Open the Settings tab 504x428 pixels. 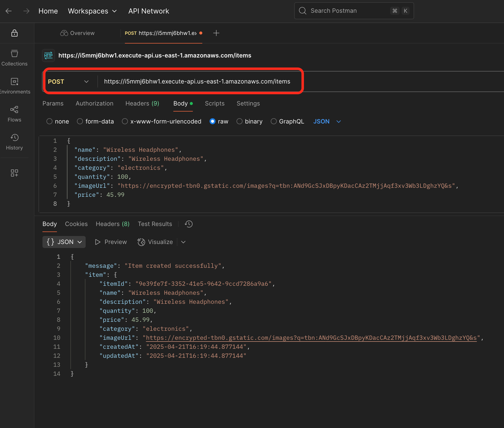pos(248,103)
